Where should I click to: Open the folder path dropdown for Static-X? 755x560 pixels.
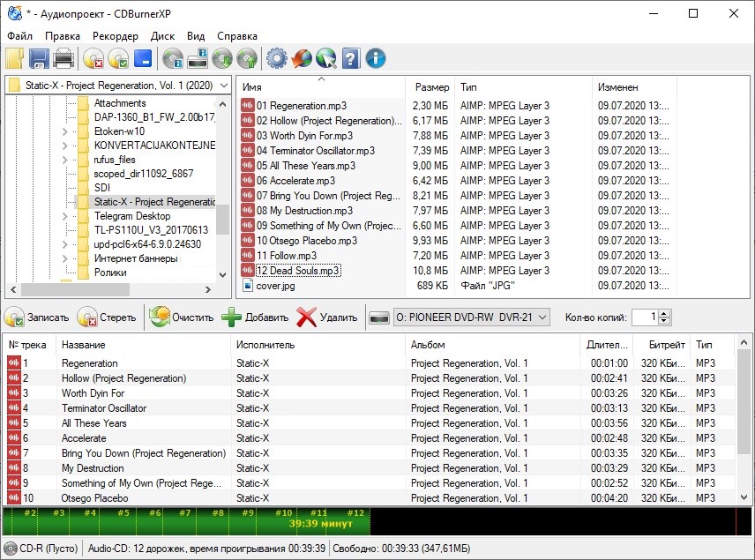click(x=224, y=86)
